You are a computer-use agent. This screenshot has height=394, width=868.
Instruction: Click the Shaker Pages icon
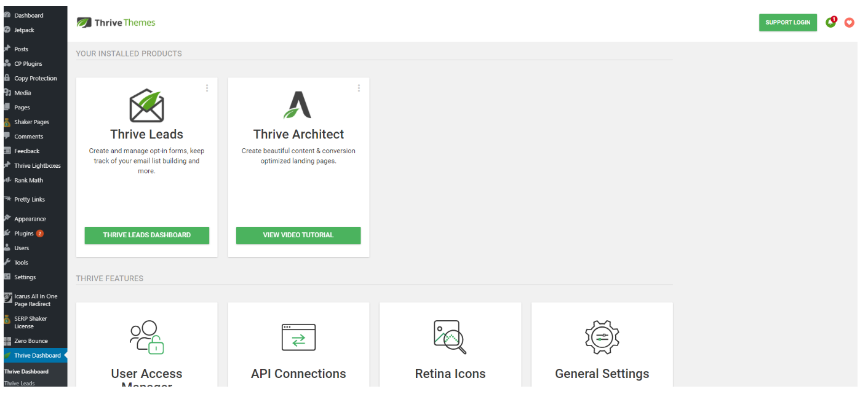[x=7, y=122]
